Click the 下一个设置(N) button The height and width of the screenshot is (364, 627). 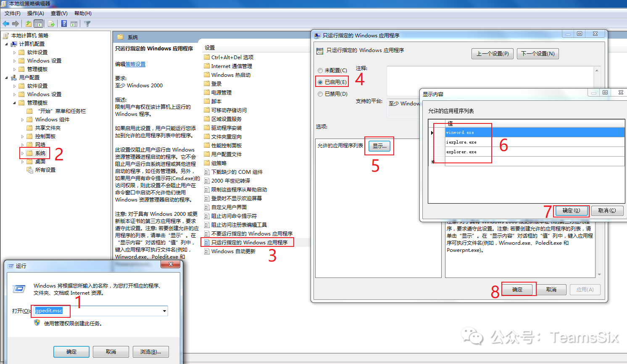pos(538,54)
